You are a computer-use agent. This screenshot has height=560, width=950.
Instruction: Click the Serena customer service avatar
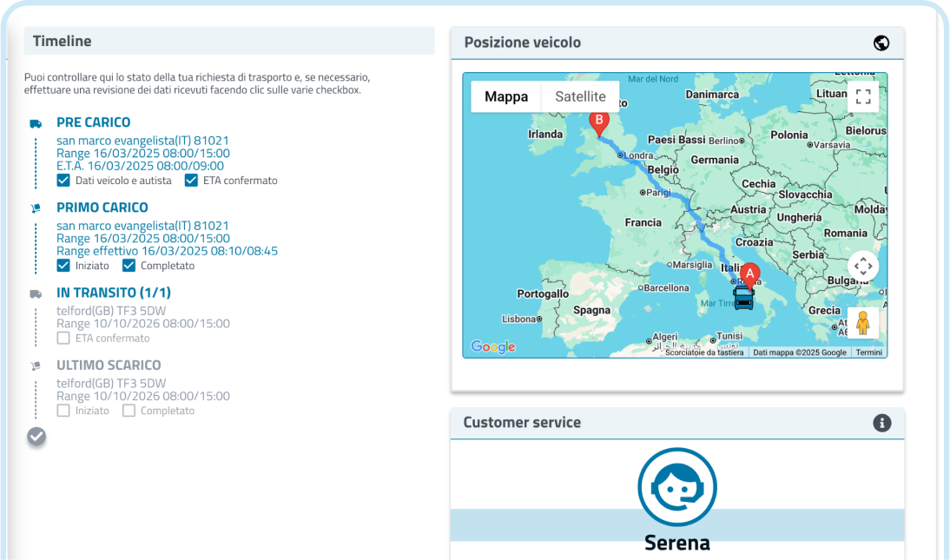click(x=676, y=487)
